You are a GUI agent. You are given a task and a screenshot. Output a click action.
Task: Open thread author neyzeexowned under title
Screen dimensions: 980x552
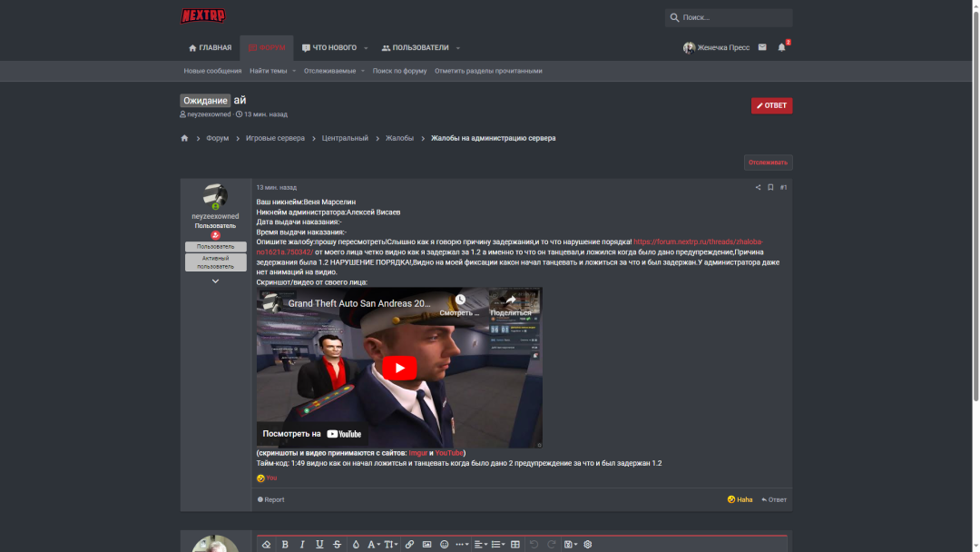click(x=209, y=114)
